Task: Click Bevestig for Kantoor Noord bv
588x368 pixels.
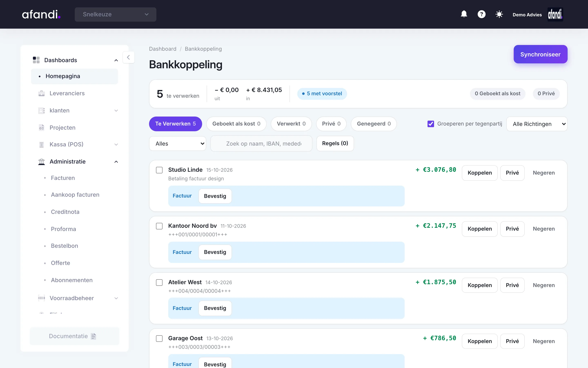Action: point(215,252)
